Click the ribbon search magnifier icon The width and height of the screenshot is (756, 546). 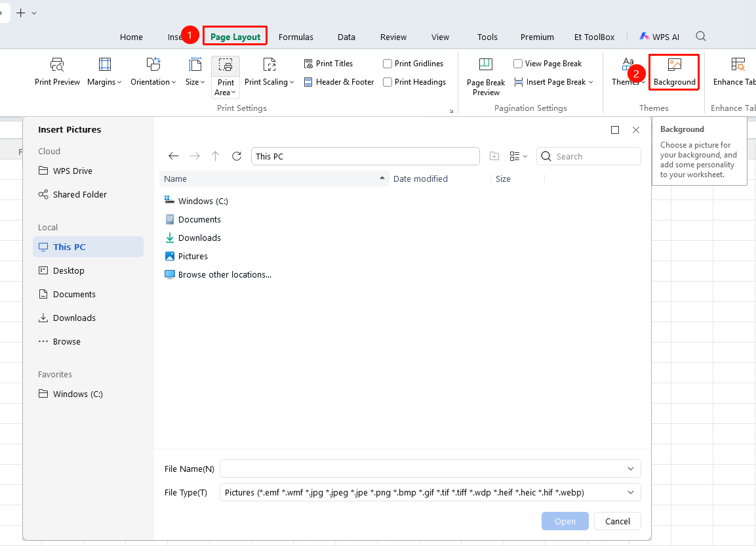[701, 36]
